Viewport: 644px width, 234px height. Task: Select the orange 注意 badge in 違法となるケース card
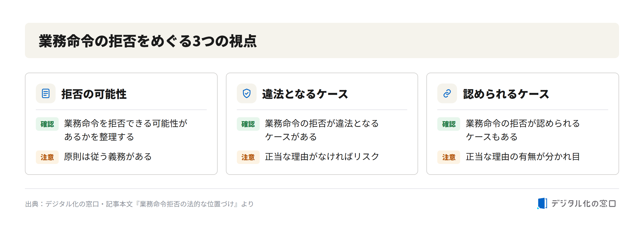248,157
